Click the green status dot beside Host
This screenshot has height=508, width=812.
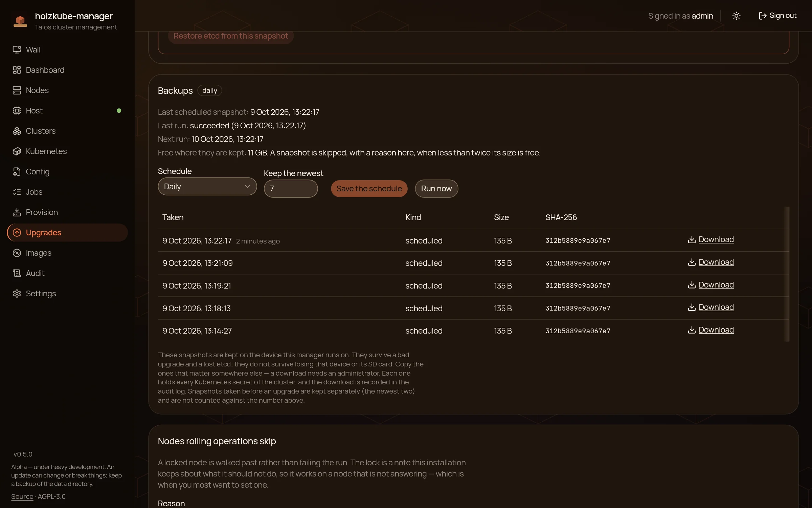coord(119,111)
